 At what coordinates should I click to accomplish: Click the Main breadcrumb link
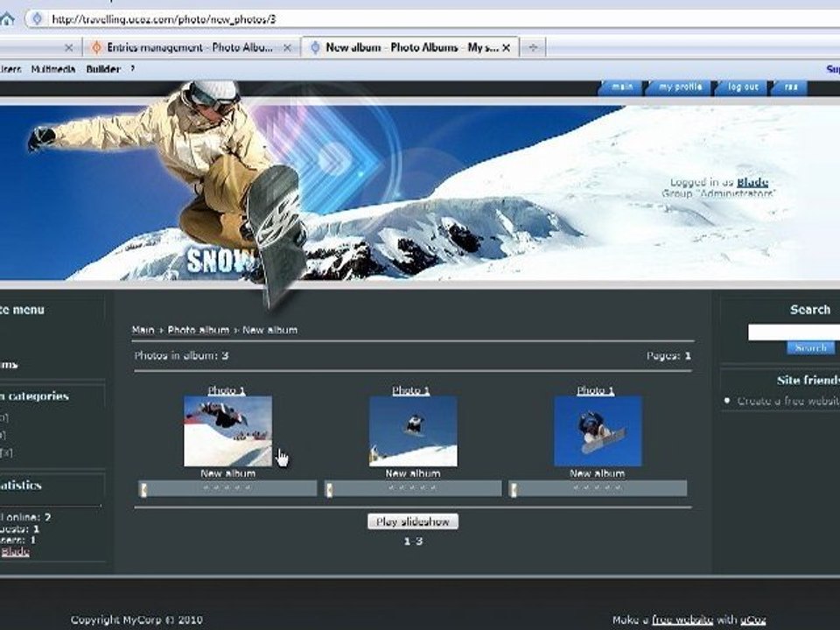(x=143, y=330)
